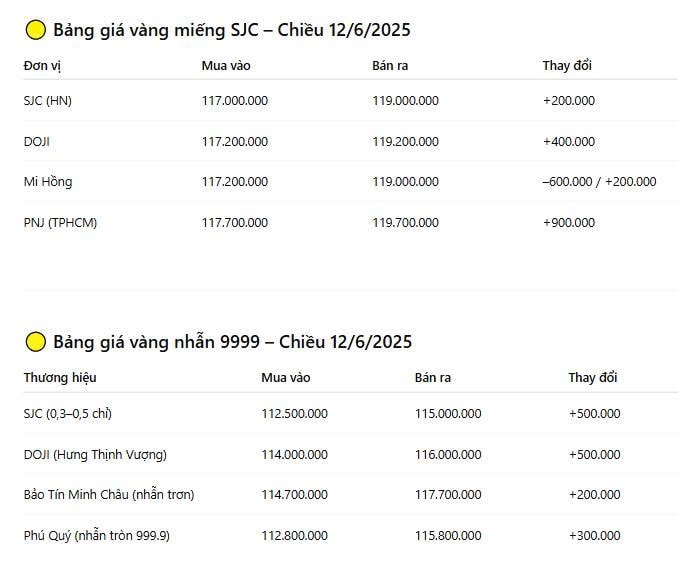Screen dimensions: 678x574
Task: Select the SJC (HN) row label
Action: [x=48, y=101]
